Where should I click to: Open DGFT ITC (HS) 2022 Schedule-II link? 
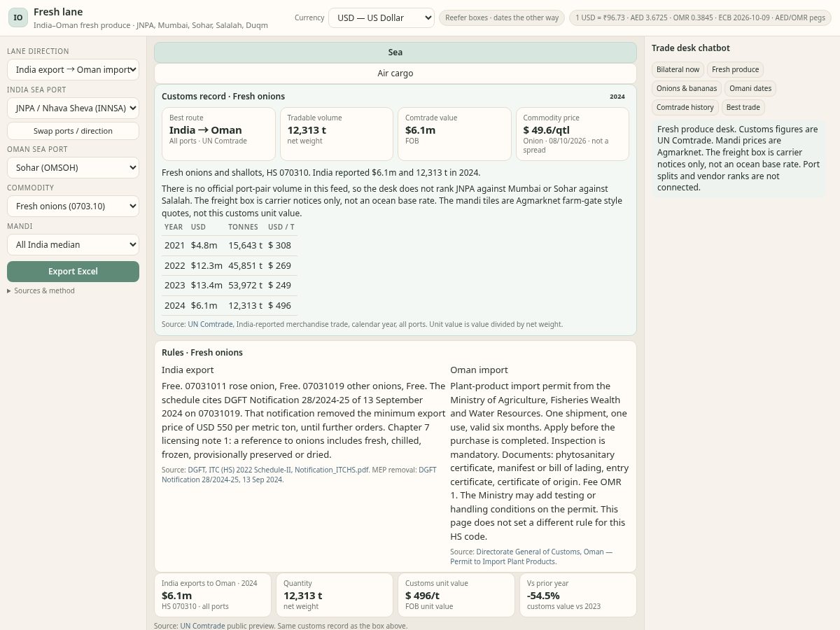point(279,470)
